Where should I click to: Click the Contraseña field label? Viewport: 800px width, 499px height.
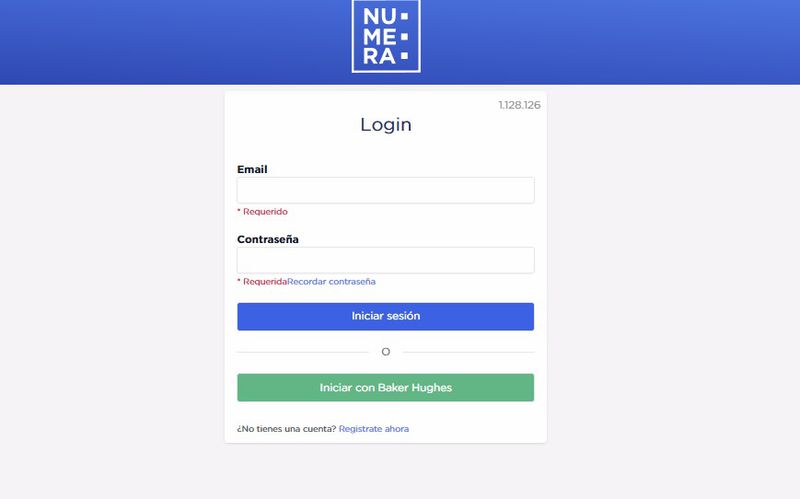coord(268,239)
